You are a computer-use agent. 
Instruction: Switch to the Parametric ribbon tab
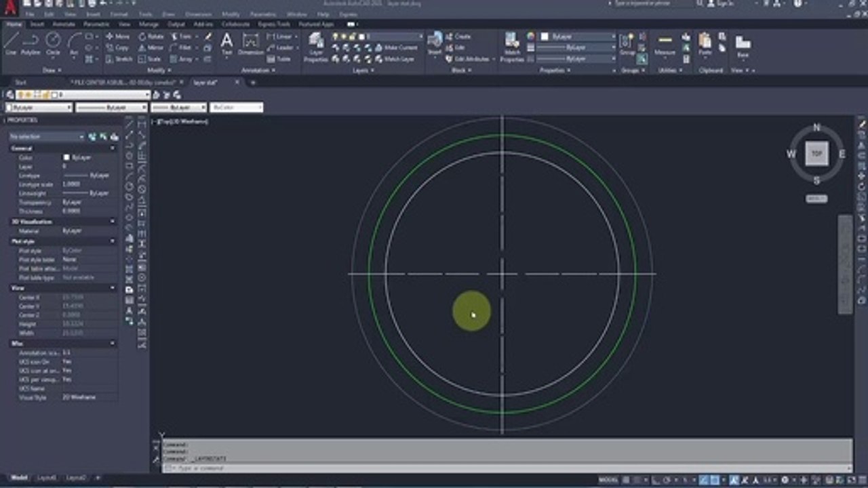point(96,24)
